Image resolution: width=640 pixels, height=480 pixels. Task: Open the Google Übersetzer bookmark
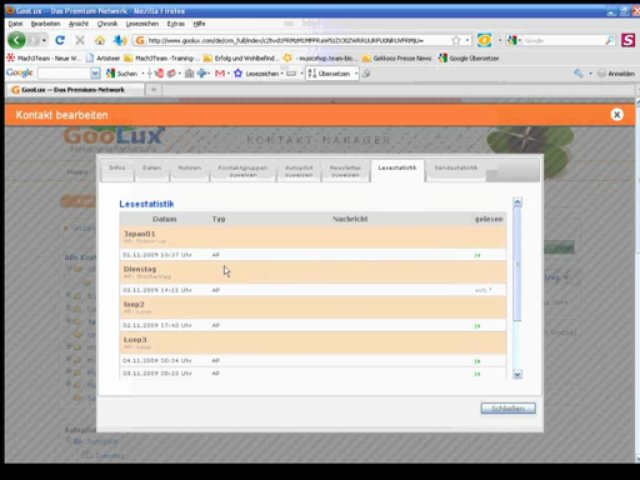coord(472,58)
